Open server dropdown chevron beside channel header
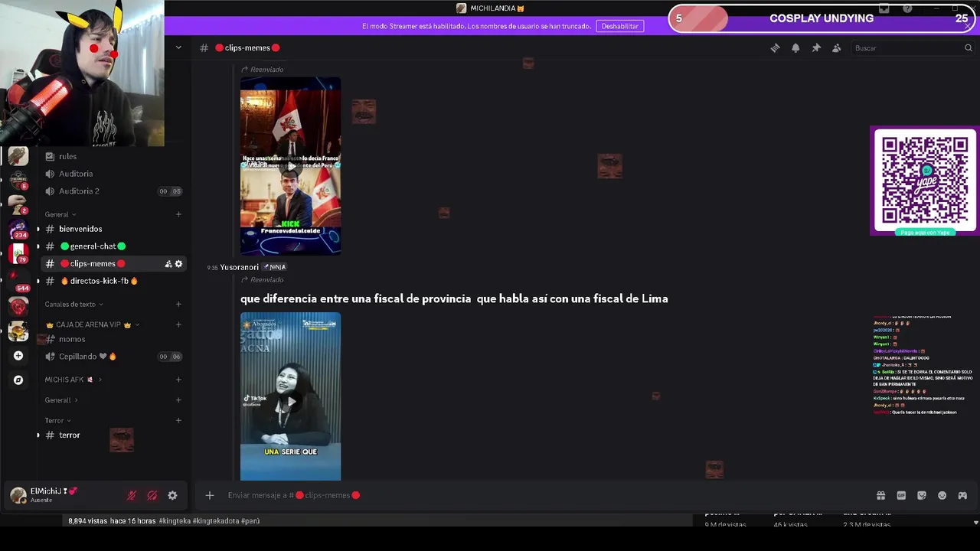 coord(178,47)
